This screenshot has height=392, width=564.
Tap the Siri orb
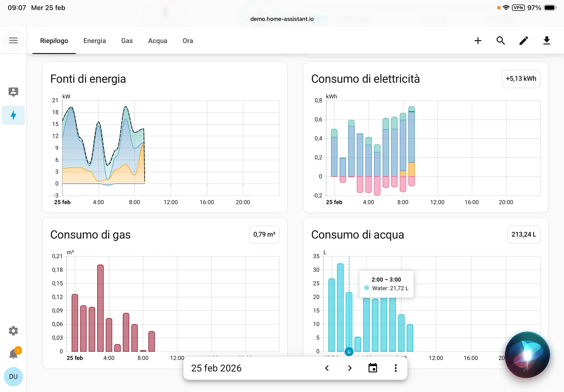pos(527,355)
